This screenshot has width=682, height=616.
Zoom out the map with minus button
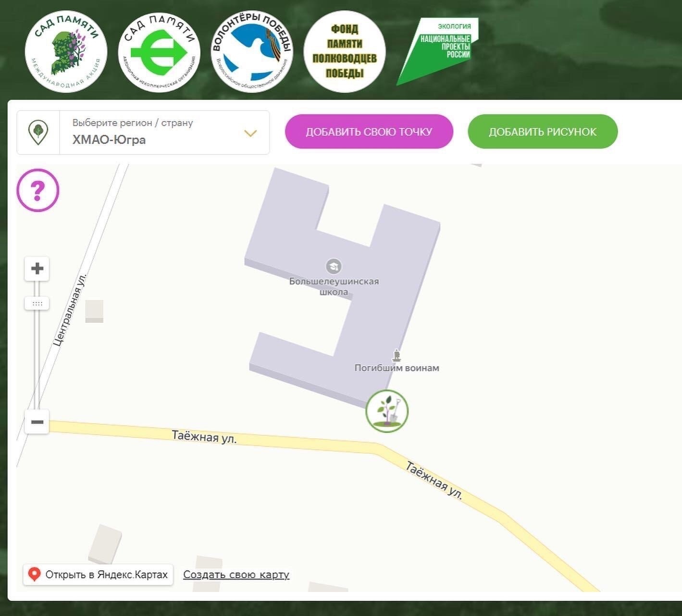[37, 422]
